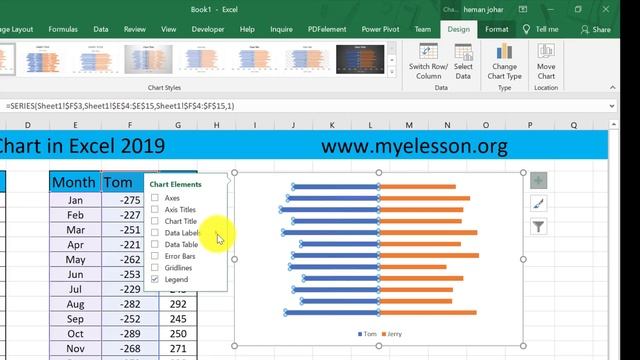Enable Error Bars checkbox
Image resolution: width=640 pixels, height=360 pixels.
(x=155, y=256)
